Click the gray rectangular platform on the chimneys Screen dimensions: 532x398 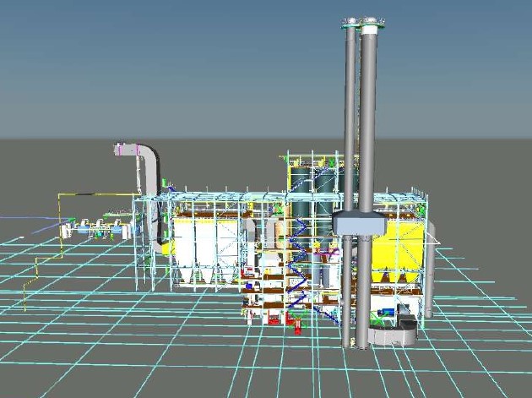360,223
